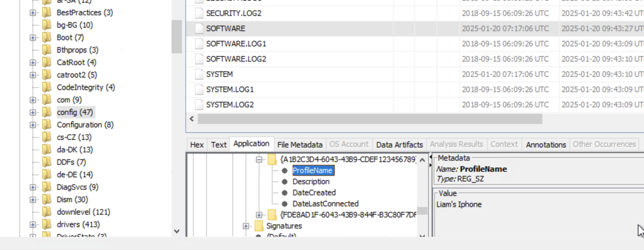Click the DateCreated value bullet icon
This screenshot has width=644, height=250.
pyautogui.click(x=285, y=193)
